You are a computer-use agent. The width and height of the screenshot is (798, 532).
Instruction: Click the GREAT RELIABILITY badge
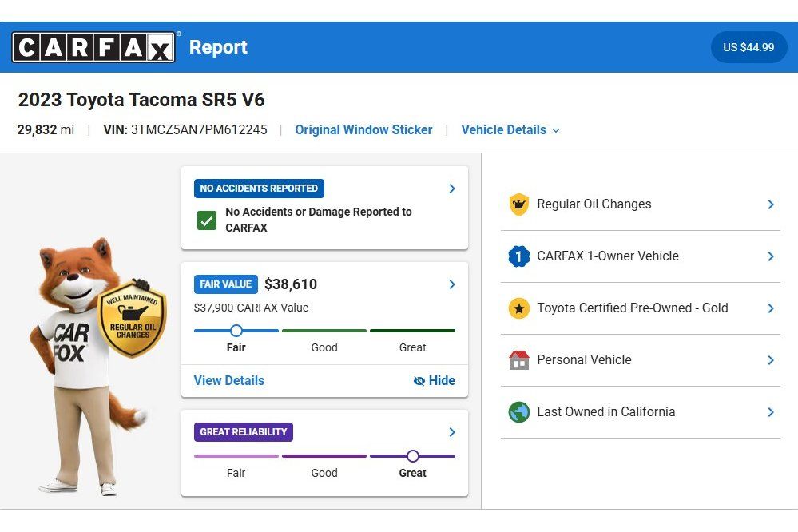click(x=244, y=431)
